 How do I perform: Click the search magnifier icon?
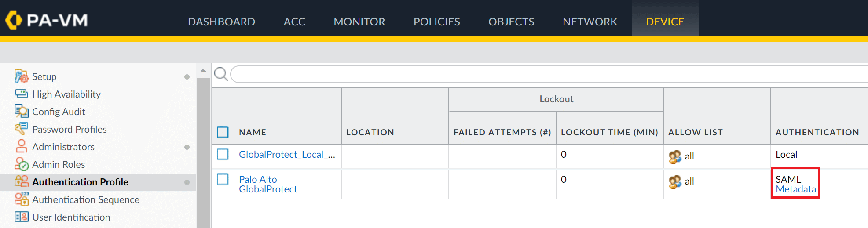(221, 74)
